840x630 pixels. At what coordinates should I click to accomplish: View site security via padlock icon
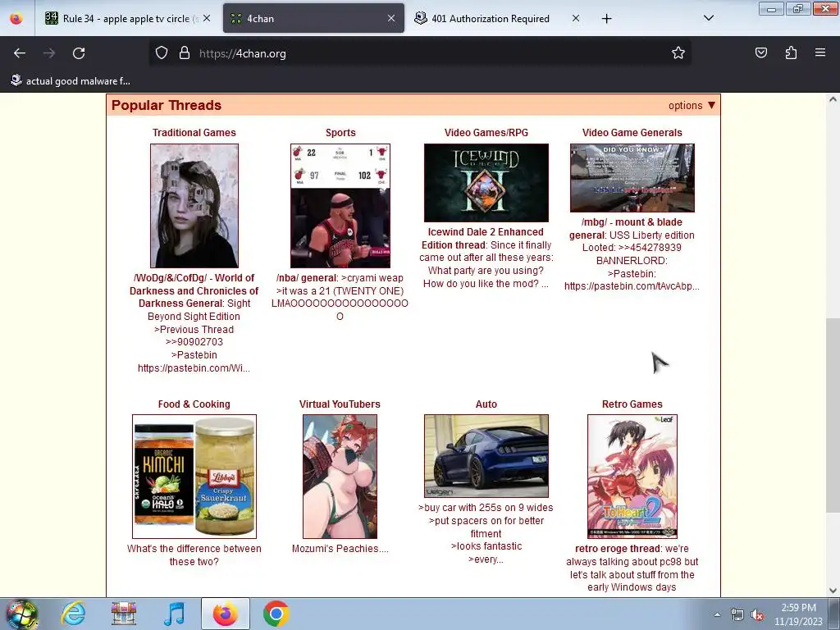pyautogui.click(x=185, y=53)
